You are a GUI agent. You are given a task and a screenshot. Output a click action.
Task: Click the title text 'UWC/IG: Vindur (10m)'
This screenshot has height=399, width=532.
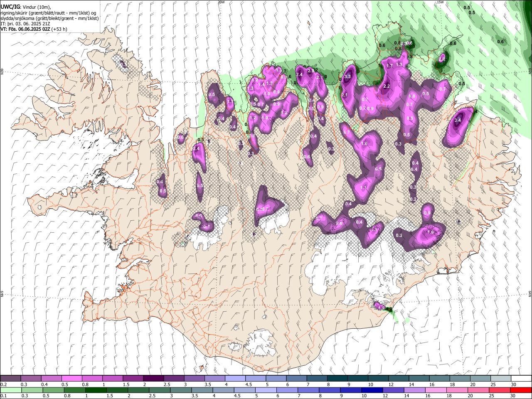[25, 7]
